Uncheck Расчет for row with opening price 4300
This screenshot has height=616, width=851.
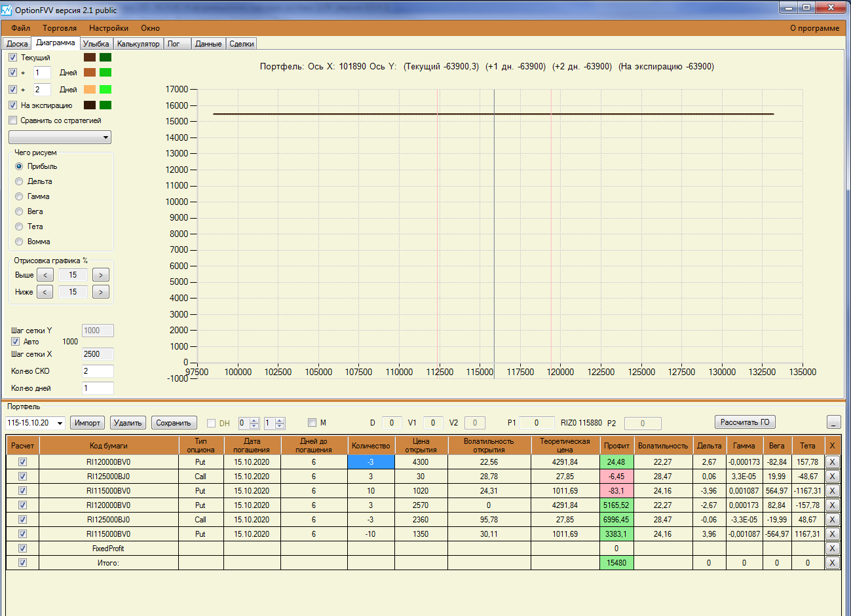pyautogui.click(x=22, y=462)
